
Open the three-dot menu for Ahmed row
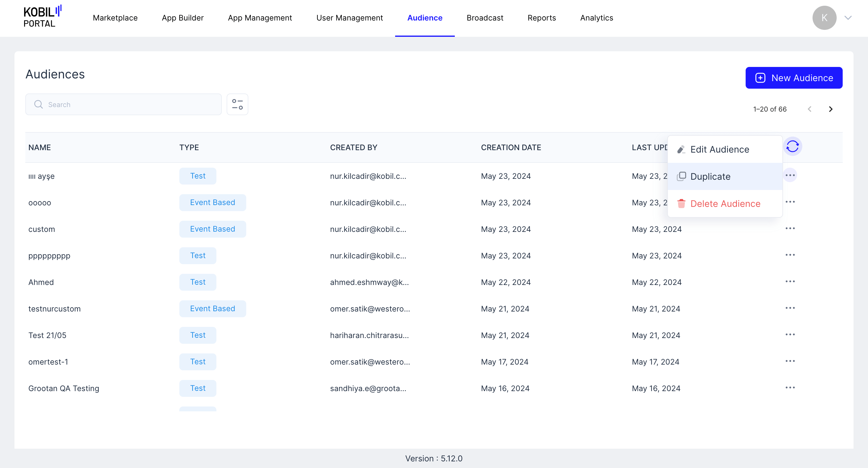point(790,282)
